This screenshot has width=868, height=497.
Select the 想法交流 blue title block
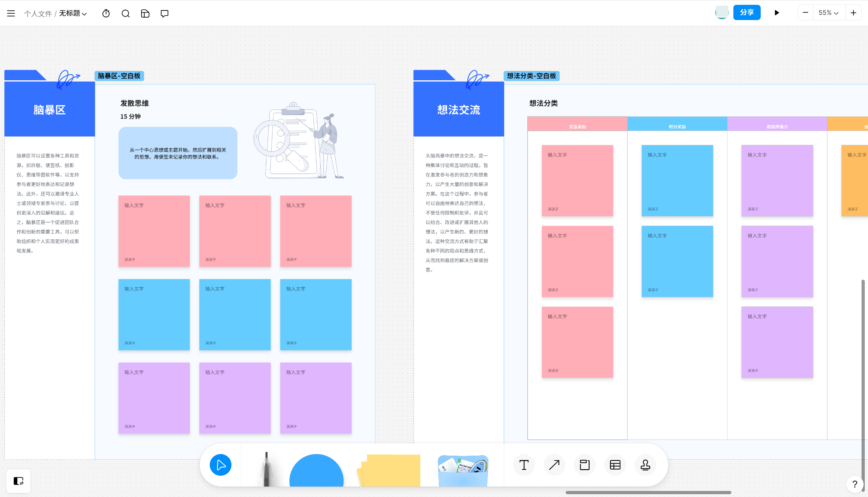459,109
